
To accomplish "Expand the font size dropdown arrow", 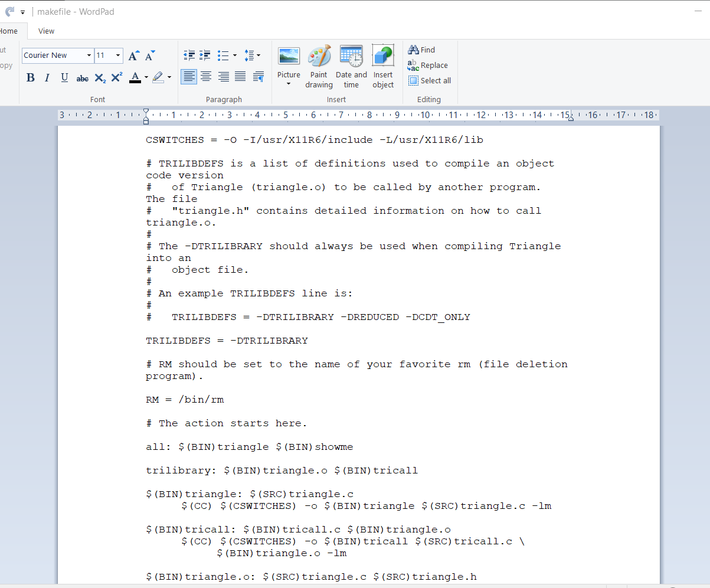I will (118, 55).
